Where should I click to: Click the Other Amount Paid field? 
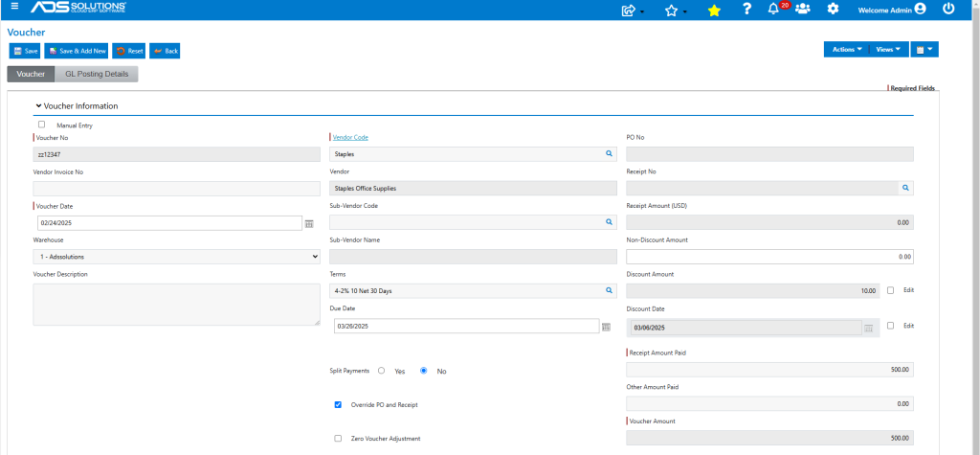coord(770,403)
